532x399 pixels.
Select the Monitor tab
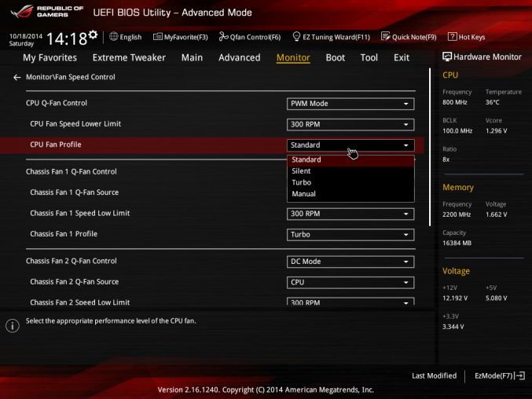(293, 57)
